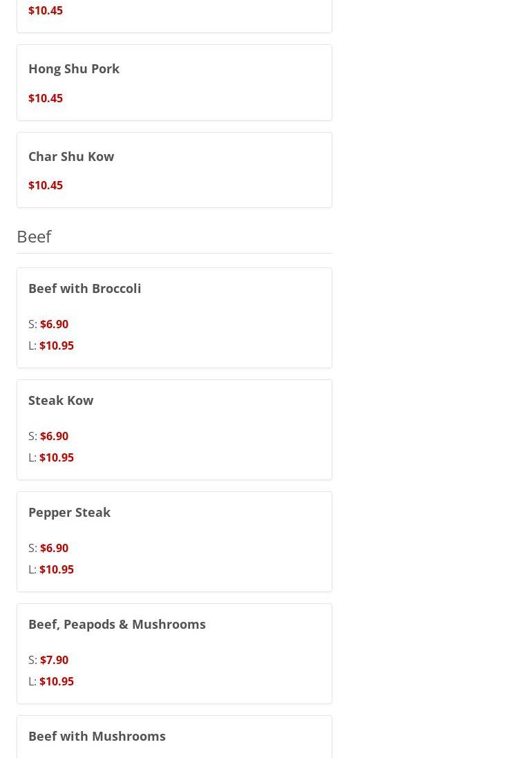
Task: Click the Char Shu Kow $10.45 price
Action: coord(46,185)
